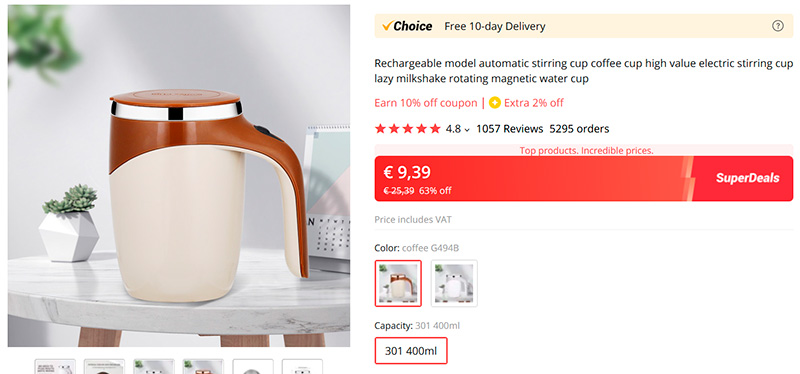This screenshot has height=374, width=800.
Task: Click the 5295 orders text
Action: (579, 129)
